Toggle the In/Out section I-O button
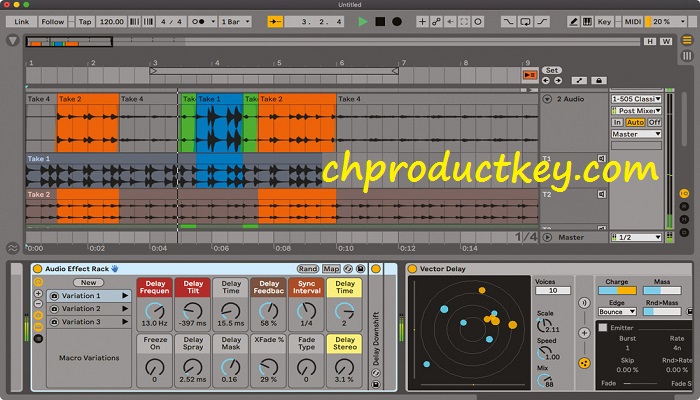The height and width of the screenshot is (400, 700). tap(684, 194)
